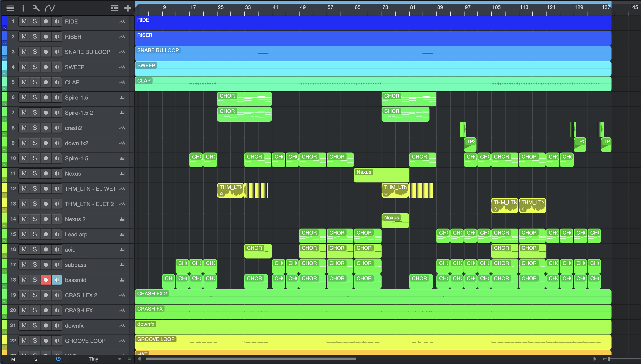Expand automation lane of GROOVE LOOP track
This screenshot has width=641, height=364.
[5, 347]
